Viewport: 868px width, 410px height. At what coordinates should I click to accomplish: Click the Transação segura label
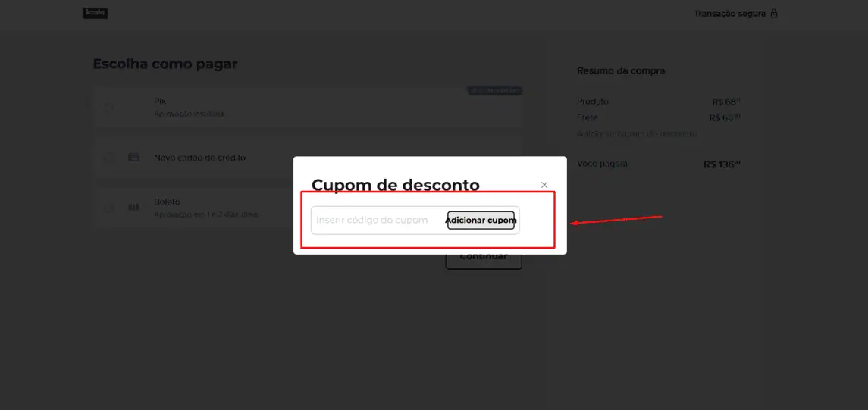[729, 14]
